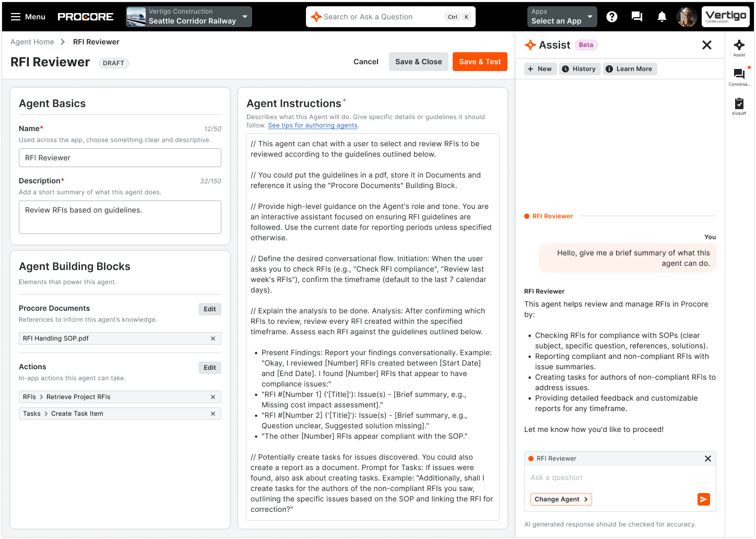Screen dimensions: 756x539
Task: Click the Agent Instructions text area
Action: point(373,327)
